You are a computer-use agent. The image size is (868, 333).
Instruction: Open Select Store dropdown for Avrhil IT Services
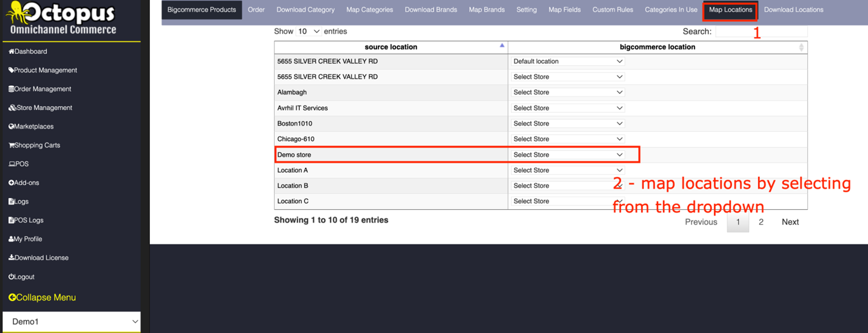click(568, 108)
